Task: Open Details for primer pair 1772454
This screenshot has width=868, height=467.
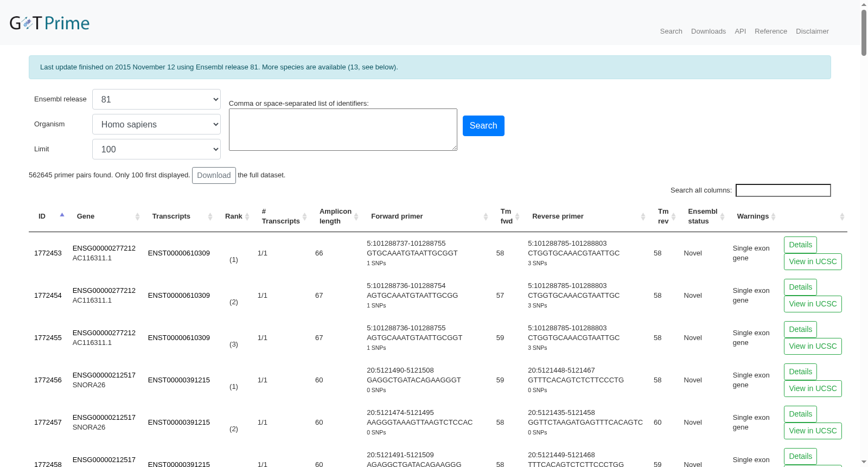Action: [x=800, y=287]
